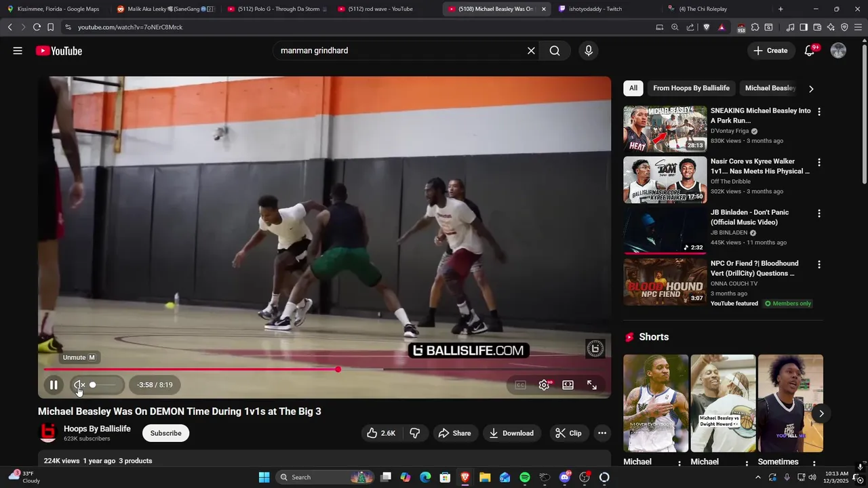Viewport: 868px width, 488px height.
Task: Adjust the volume slider in the player
Action: pyautogui.click(x=105, y=385)
